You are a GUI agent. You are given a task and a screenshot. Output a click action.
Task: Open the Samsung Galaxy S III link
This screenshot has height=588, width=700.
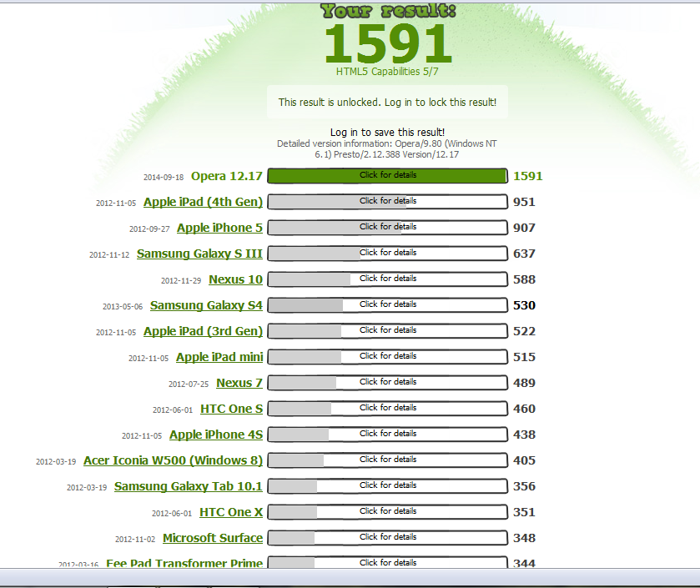[x=199, y=254]
